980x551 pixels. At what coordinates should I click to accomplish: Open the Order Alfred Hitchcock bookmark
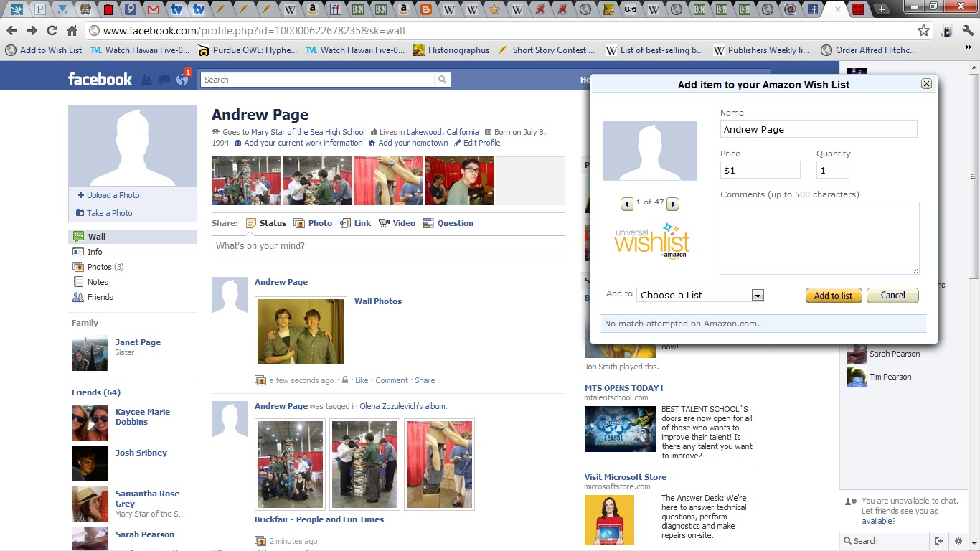868,50
